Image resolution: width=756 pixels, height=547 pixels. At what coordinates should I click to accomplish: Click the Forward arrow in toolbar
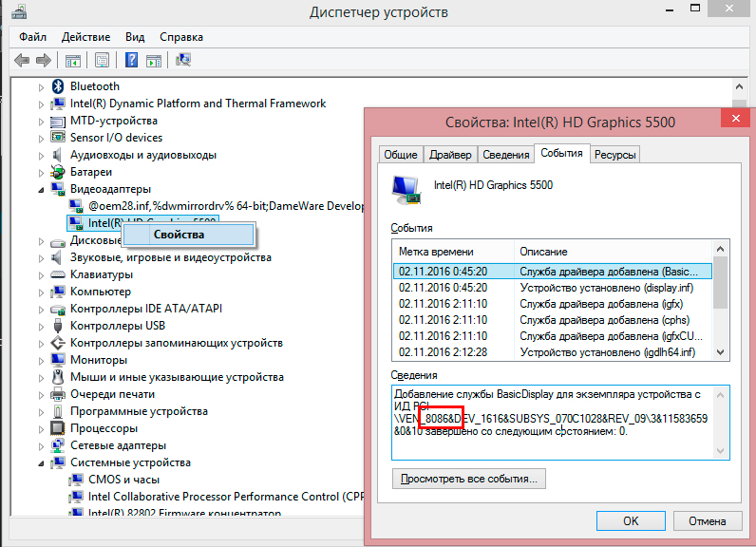click(x=44, y=60)
